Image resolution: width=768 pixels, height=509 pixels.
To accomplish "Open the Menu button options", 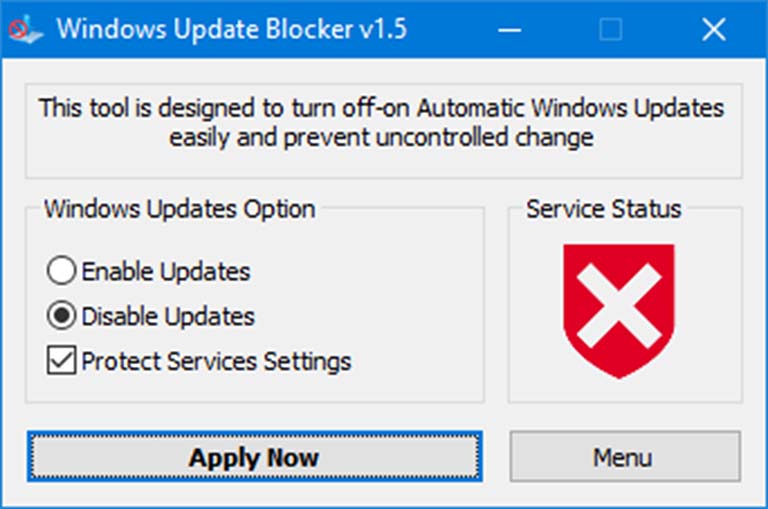I will pos(624,458).
